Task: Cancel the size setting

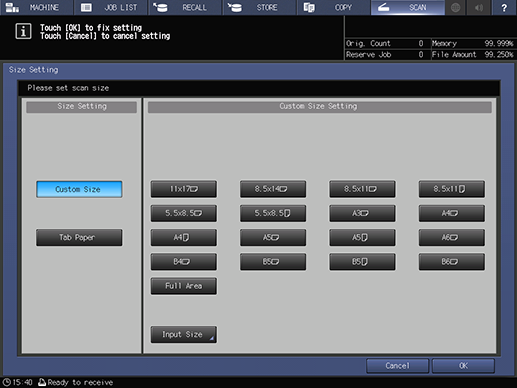Action: pyautogui.click(x=397, y=366)
